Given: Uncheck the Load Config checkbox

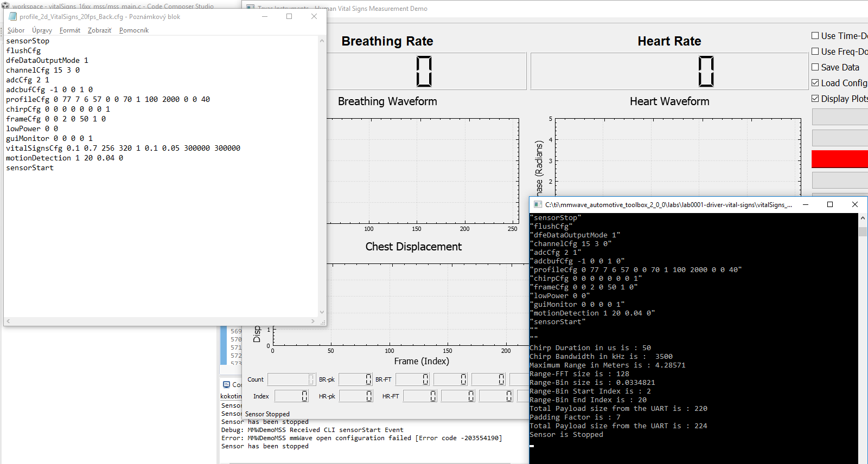Looking at the screenshot, I should (x=815, y=83).
